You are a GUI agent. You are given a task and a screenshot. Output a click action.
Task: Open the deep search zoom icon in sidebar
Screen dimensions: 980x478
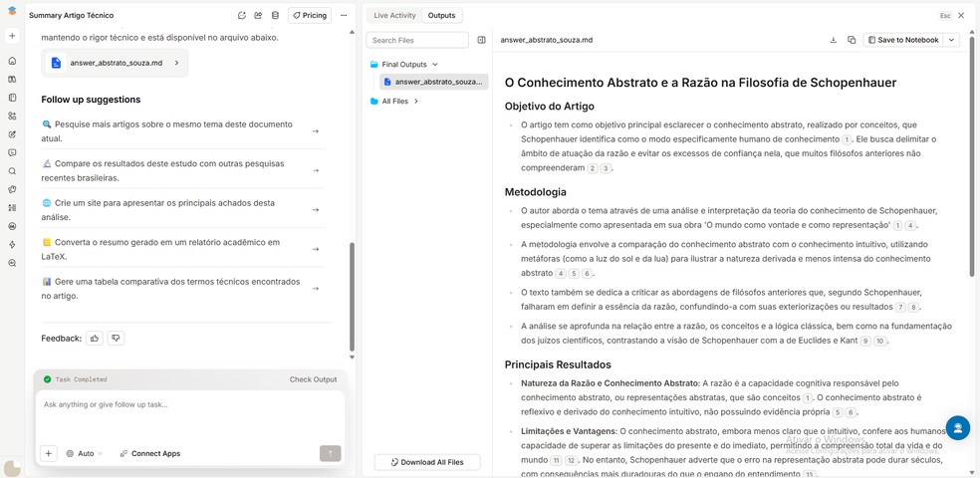[12, 263]
